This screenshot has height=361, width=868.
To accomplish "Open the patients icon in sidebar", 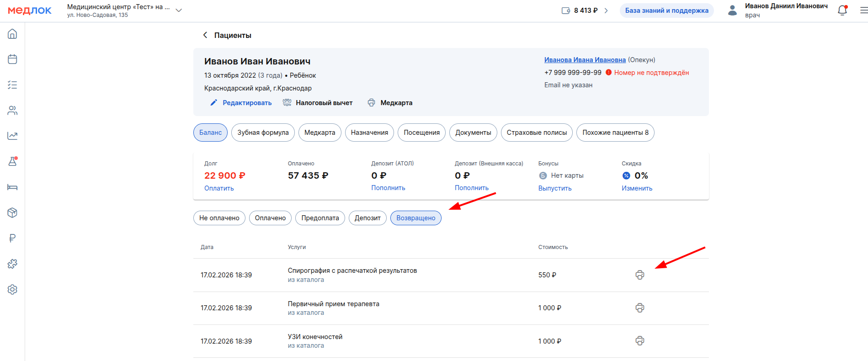I will click(x=12, y=111).
